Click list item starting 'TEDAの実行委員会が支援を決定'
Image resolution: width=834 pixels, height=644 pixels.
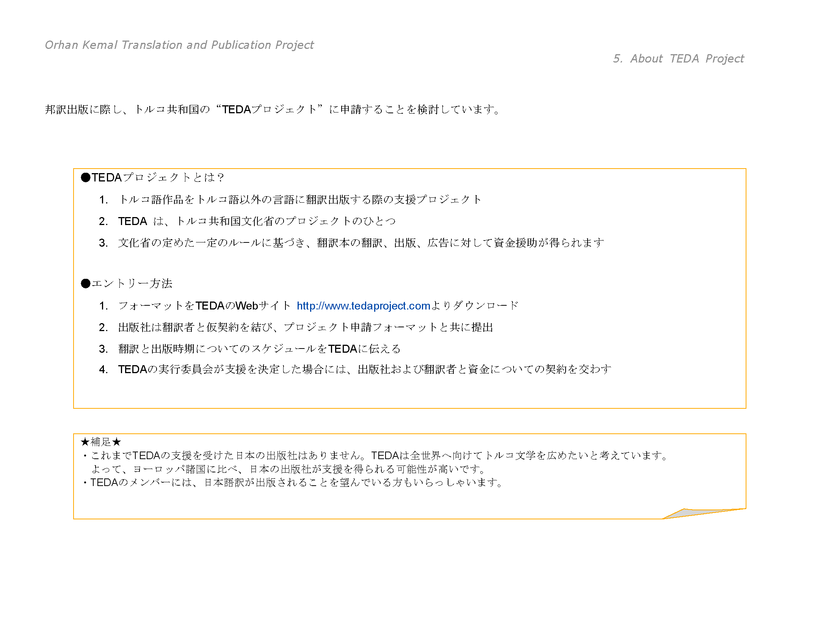(x=365, y=369)
